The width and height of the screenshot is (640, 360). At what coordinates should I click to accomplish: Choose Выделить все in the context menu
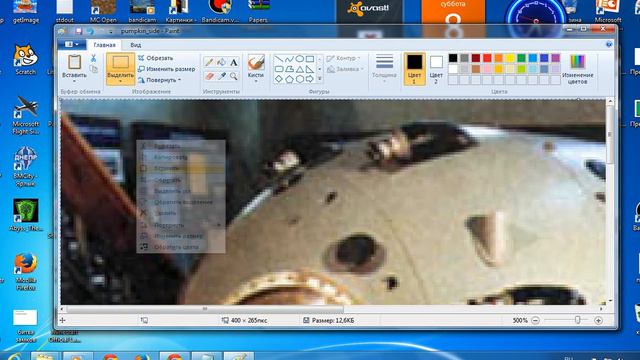[181, 191]
